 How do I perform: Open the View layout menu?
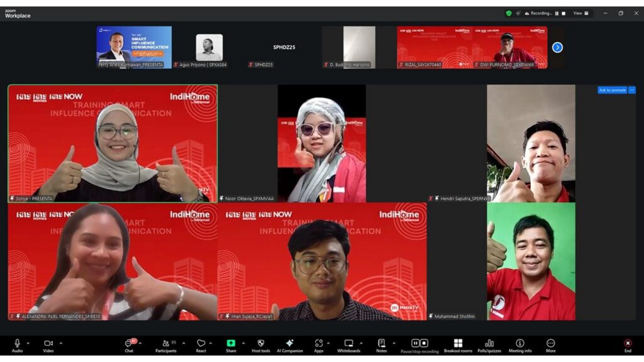point(580,13)
